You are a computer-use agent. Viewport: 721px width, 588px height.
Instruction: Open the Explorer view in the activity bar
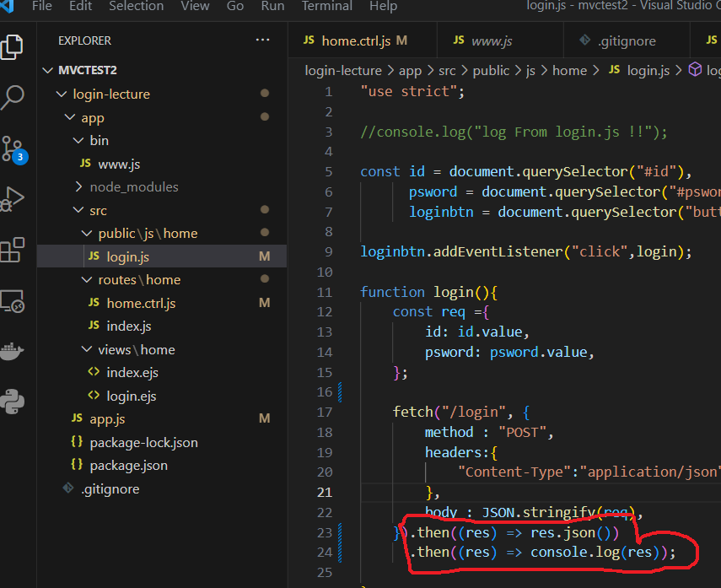tap(13, 47)
